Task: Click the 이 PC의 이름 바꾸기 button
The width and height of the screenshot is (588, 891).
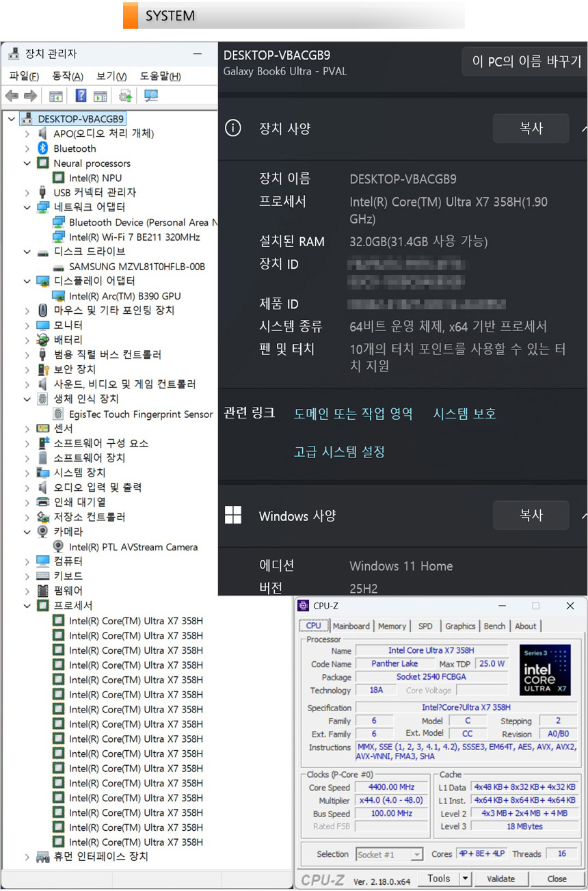Action: [526, 62]
